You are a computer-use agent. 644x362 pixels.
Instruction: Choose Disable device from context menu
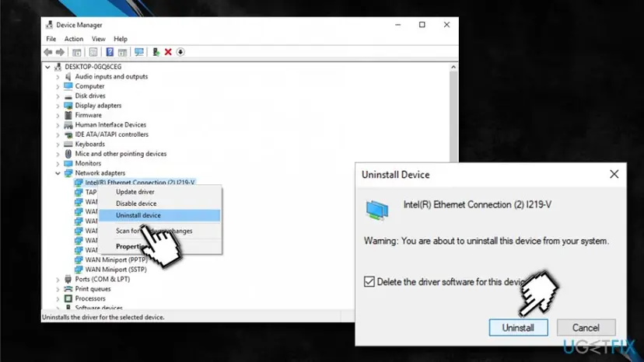(x=159, y=204)
